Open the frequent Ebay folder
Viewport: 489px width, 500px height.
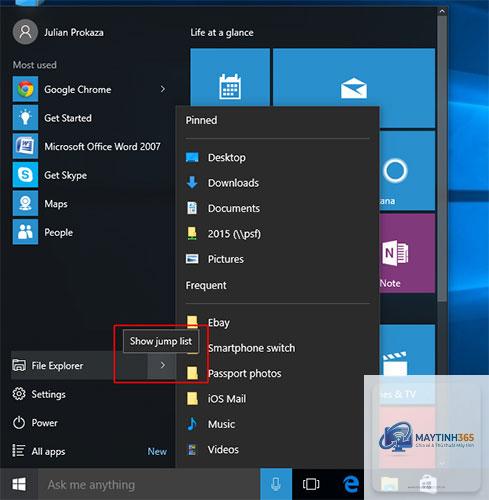coord(277,322)
